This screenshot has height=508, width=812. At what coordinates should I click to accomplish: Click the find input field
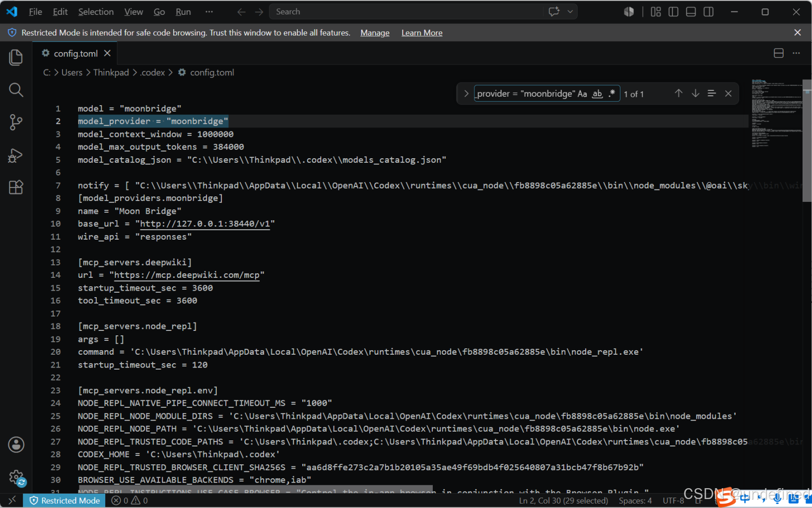click(525, 94)
